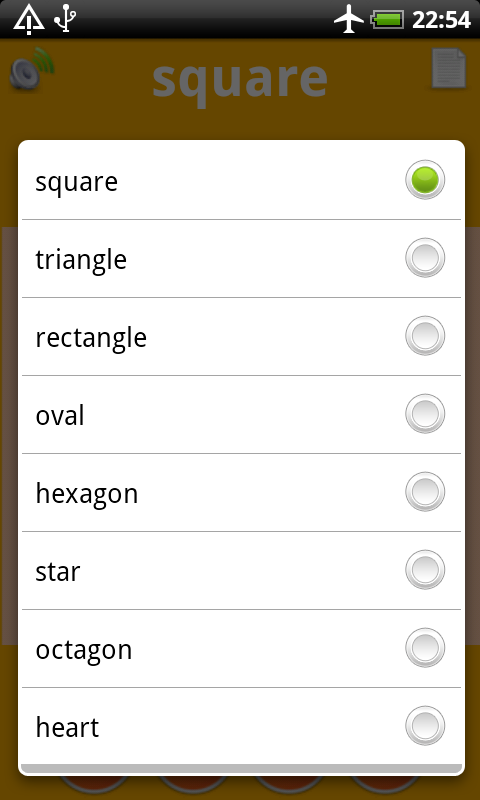
Task: Tap the USB connection status icon
Action: tap(65, 18)
